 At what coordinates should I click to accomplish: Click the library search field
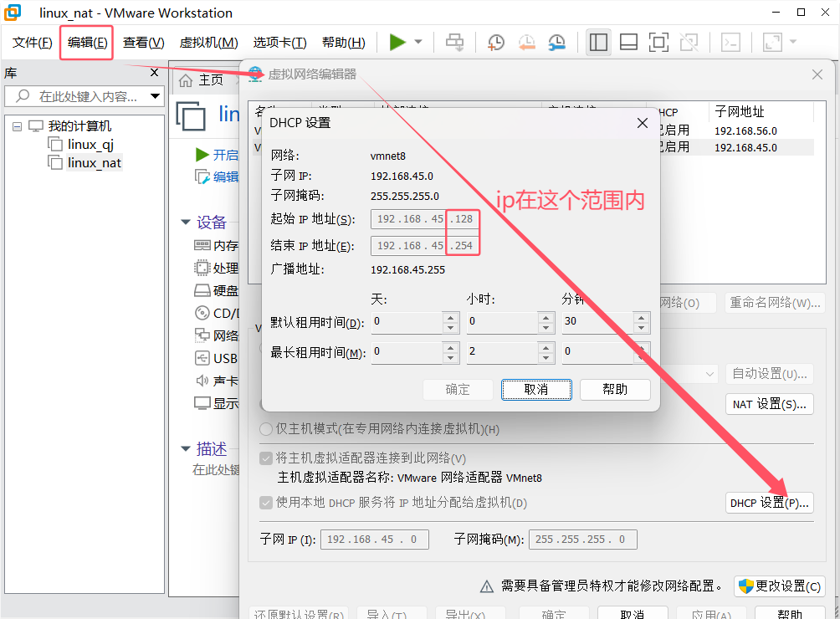83,96
